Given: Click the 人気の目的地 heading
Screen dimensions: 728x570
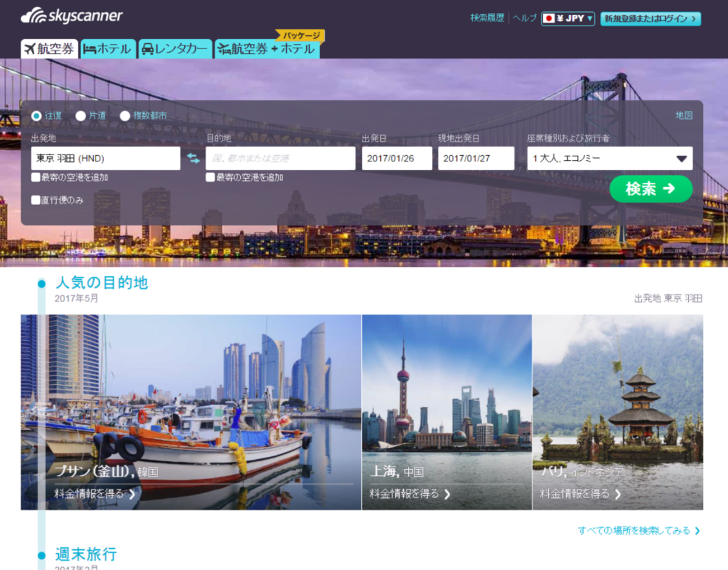Looking at the screenshot, I should click(x=101, y=282).
